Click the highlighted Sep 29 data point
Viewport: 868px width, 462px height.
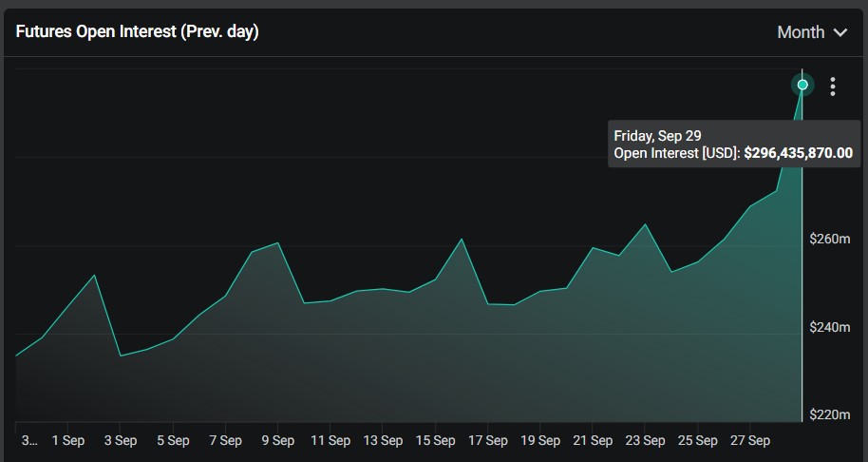(x=802, y=85)
